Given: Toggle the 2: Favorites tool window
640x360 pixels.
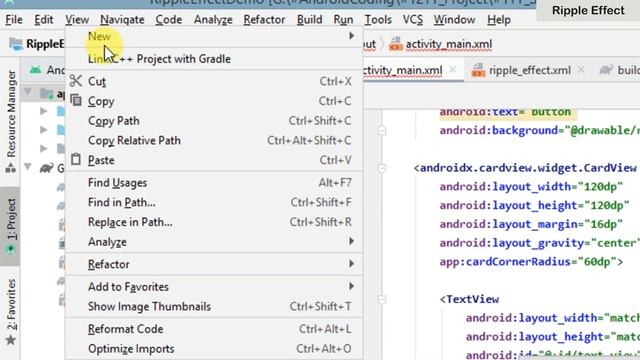Looking at the screenshot, I should [x=11, y=304].
